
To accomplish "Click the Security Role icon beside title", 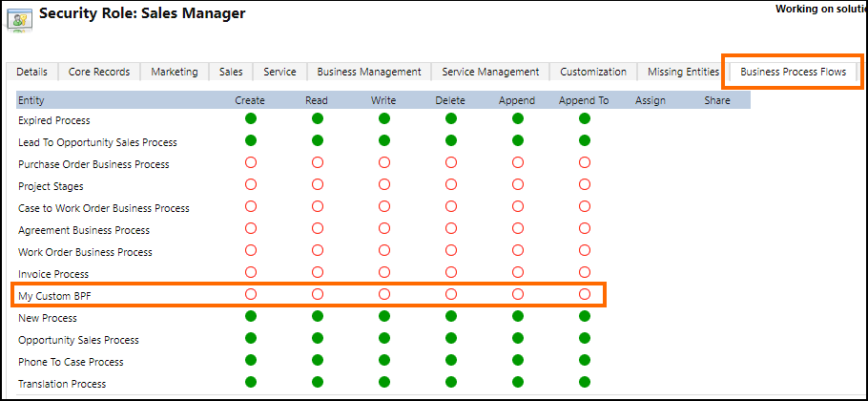I will 20,21.
